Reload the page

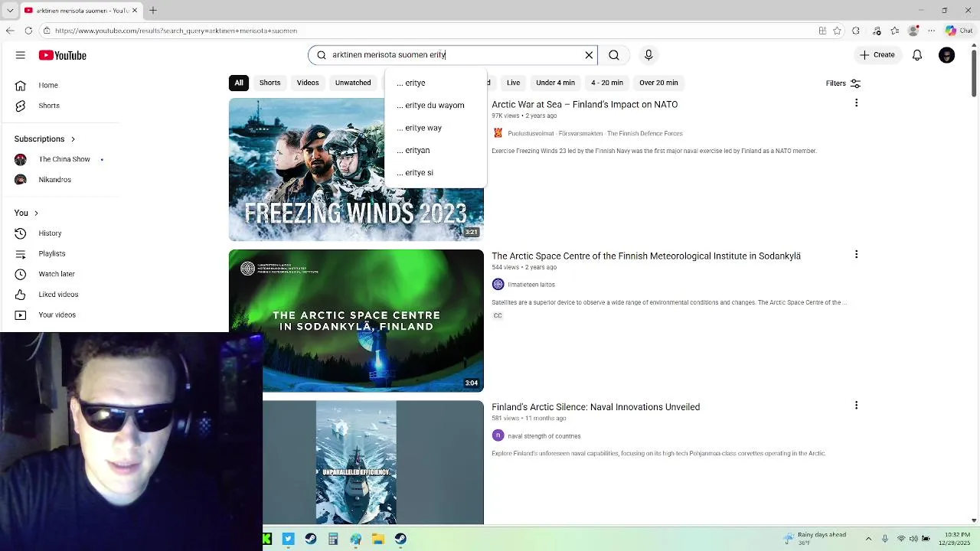coord(28,31)
